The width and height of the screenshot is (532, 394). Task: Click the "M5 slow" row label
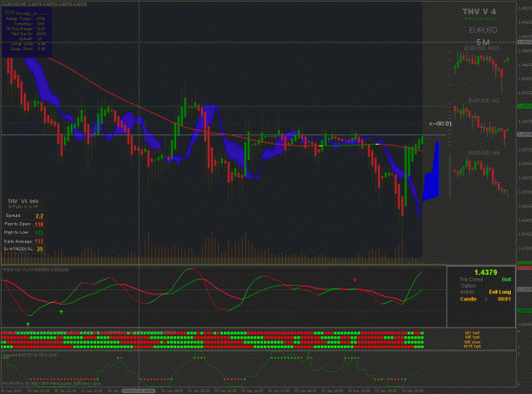click(472, 342)
